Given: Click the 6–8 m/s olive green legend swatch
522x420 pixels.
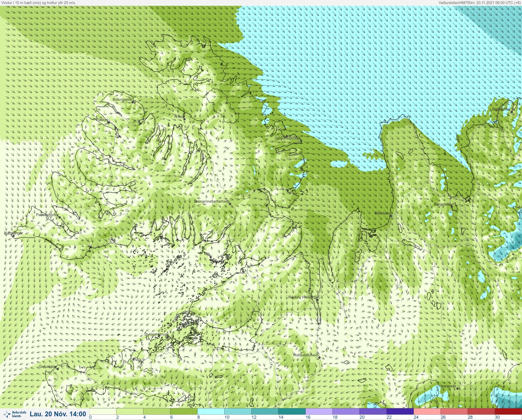Looking at the screenshot, I should [184, 411].
